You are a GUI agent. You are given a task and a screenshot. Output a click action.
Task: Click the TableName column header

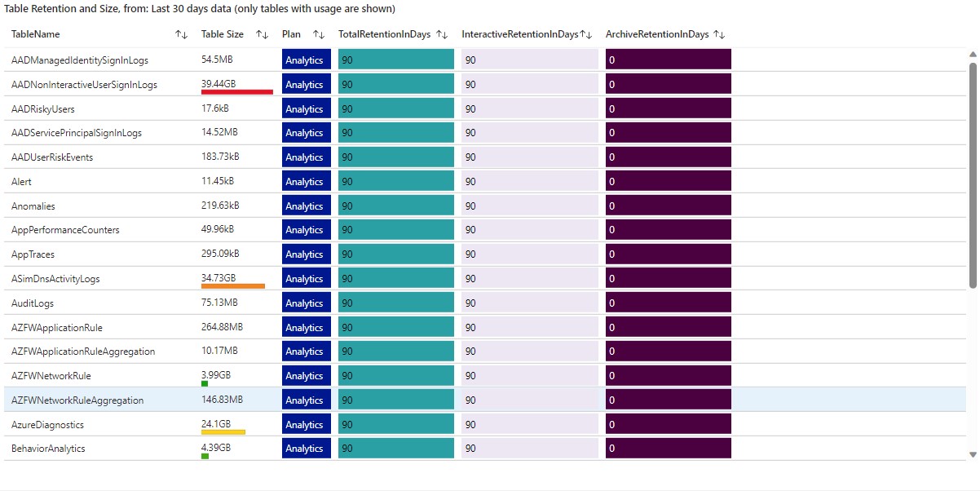pyautogui.click(x=36, y=34)
